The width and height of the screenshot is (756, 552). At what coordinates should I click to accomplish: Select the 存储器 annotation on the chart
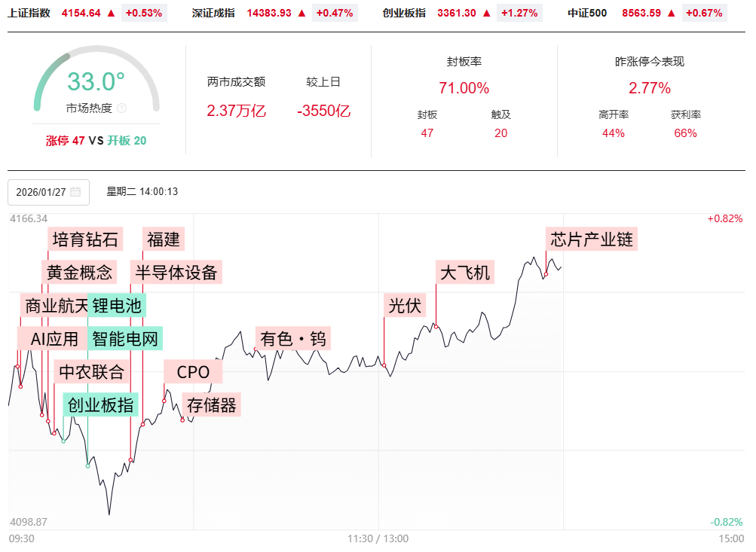(212, 404)
